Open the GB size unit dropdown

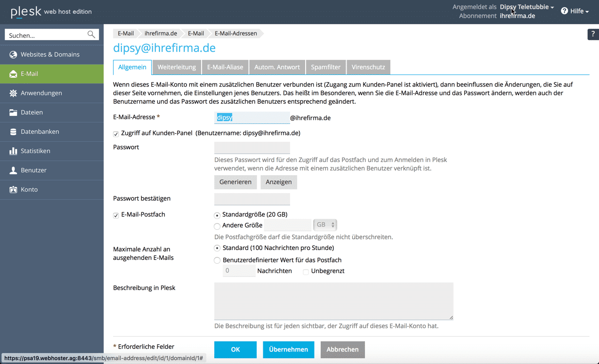point(325,225)
